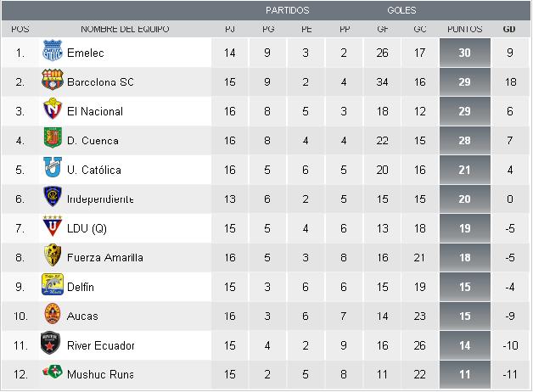Select the El Nacional club logo
Screen dimensions: 533x392
click(53, 111)
